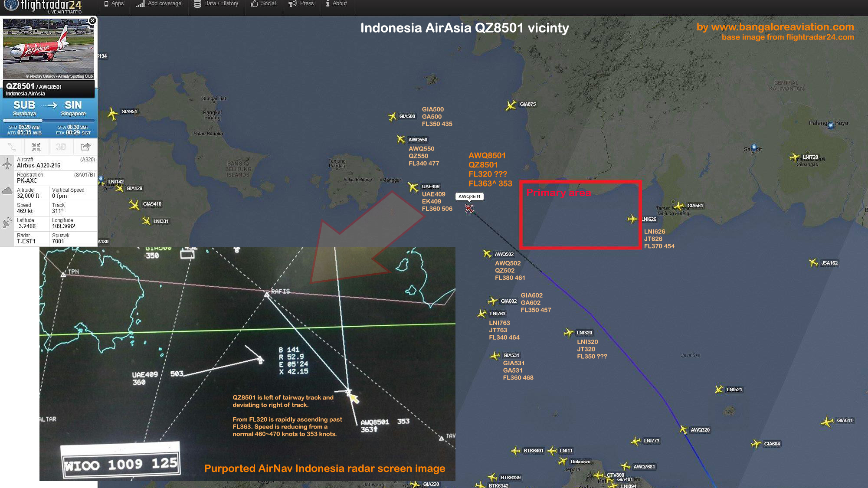Open the AirAsia aircraft photo thumbnail

point(48,49)
